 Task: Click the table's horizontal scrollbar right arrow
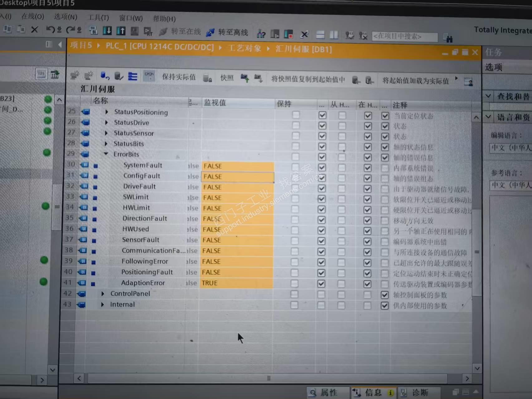(467, 378)
